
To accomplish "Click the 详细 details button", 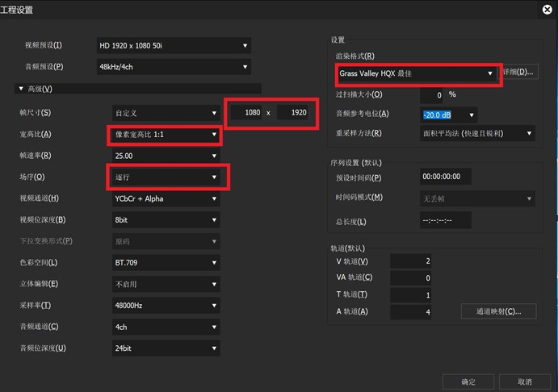I will (518, 73).
